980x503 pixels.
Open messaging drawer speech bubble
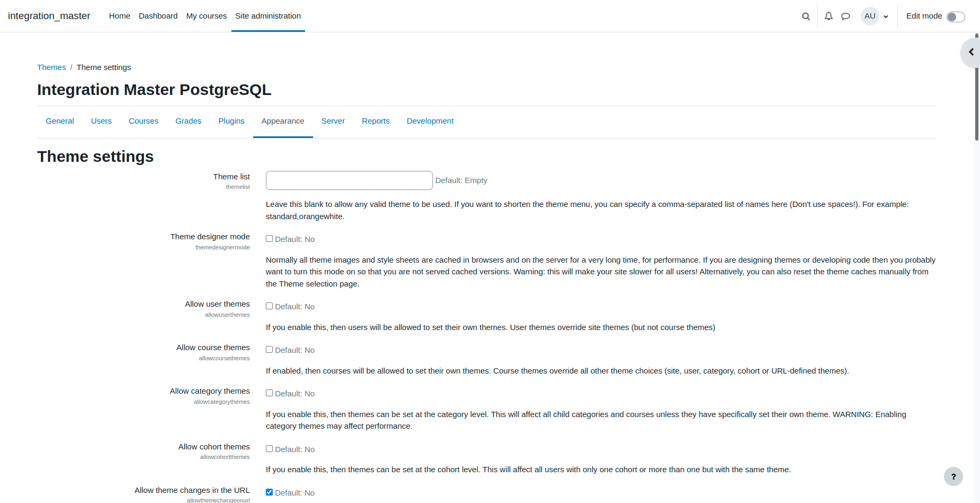point(845,16)
